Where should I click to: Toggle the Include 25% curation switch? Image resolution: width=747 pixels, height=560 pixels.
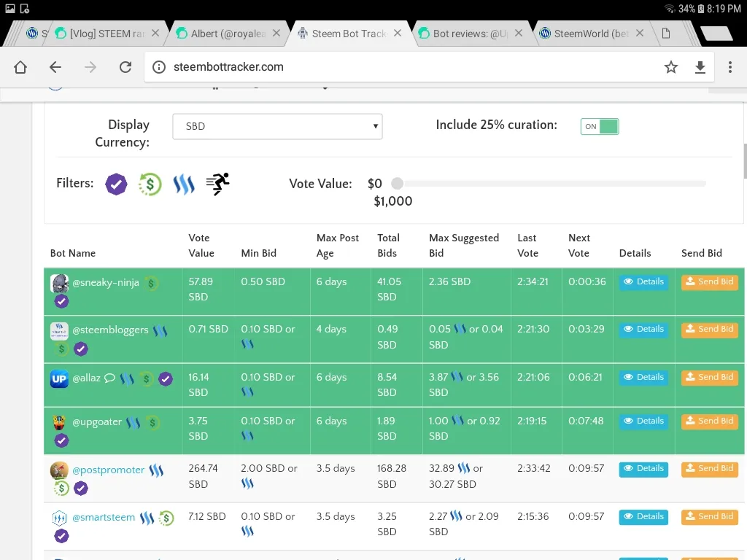point(600,126)
